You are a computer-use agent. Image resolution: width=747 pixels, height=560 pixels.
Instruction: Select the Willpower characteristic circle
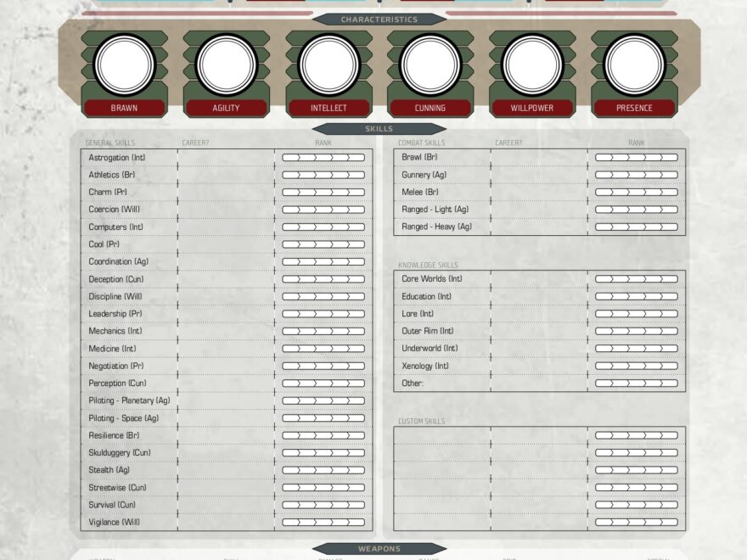pyautogui.click(x=534, y=64)
